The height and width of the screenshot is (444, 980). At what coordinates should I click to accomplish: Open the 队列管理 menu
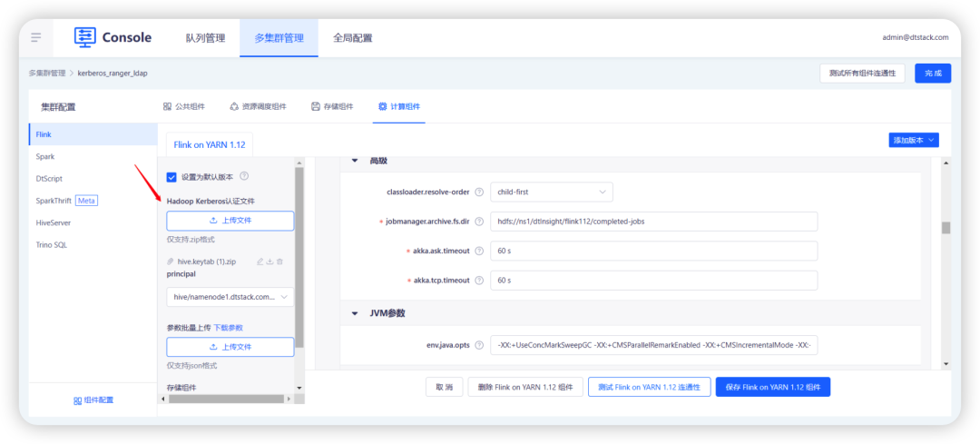pos(205,37)
